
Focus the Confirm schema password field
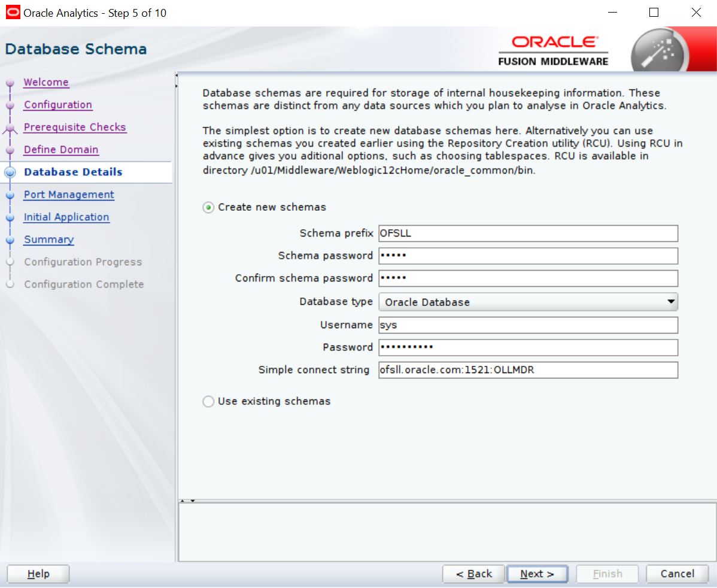(528, 278)
